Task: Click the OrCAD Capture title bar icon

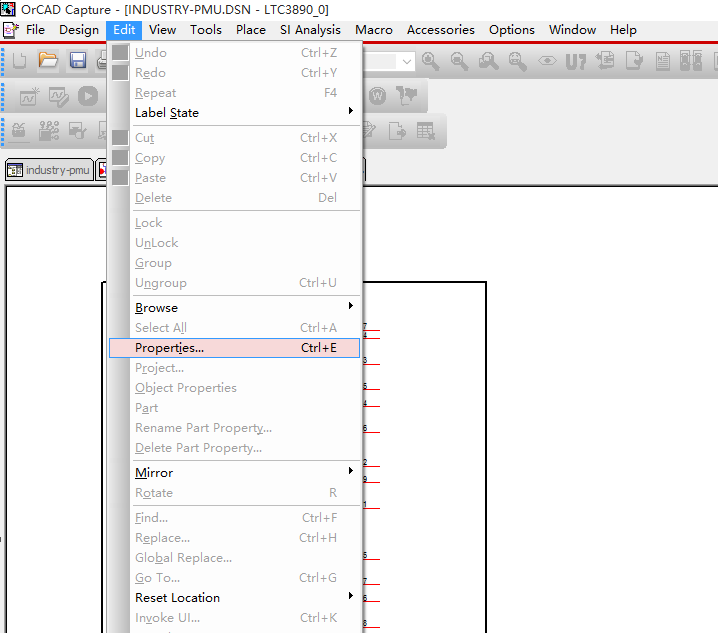Action: 8,9
